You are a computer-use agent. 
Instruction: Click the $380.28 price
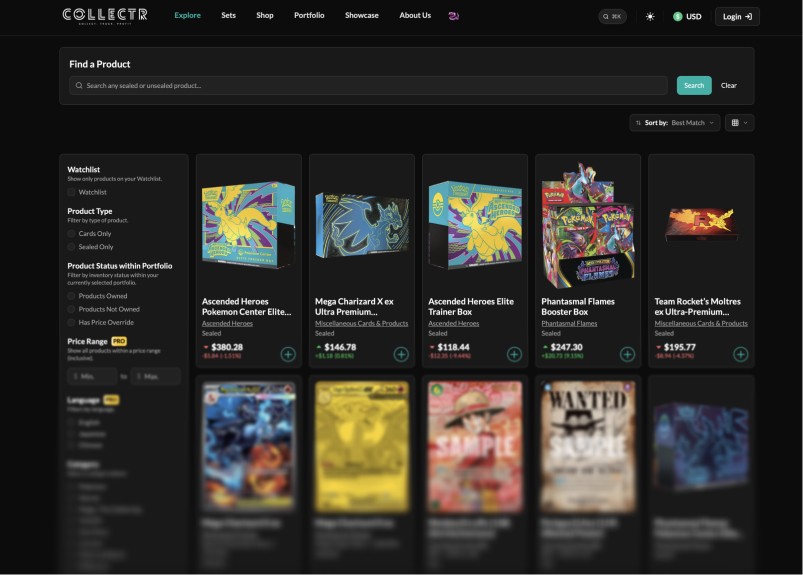[x=227, y=347]
